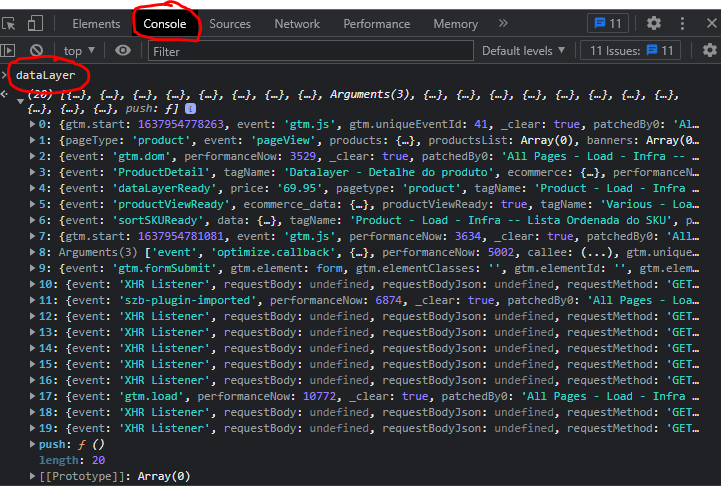Expand entry 4 dataLayerReady event
This screenshot has height=486, width=721.
(x=32, y=188)
